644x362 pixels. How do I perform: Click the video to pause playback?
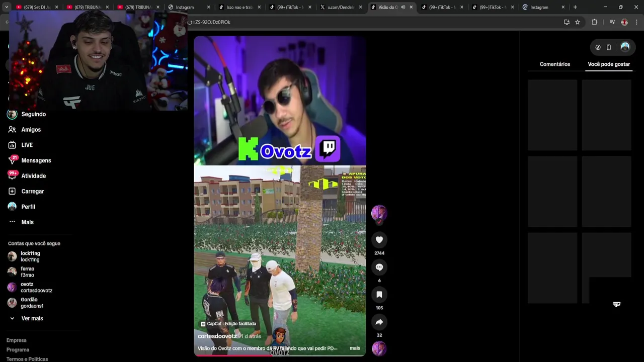pyautogui.click(x=280, y=196)
